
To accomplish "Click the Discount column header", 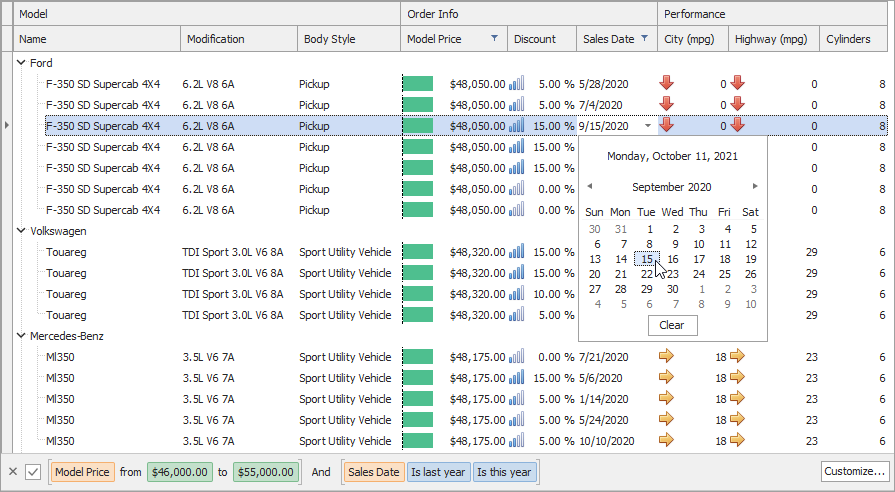I will coord(542,39).
